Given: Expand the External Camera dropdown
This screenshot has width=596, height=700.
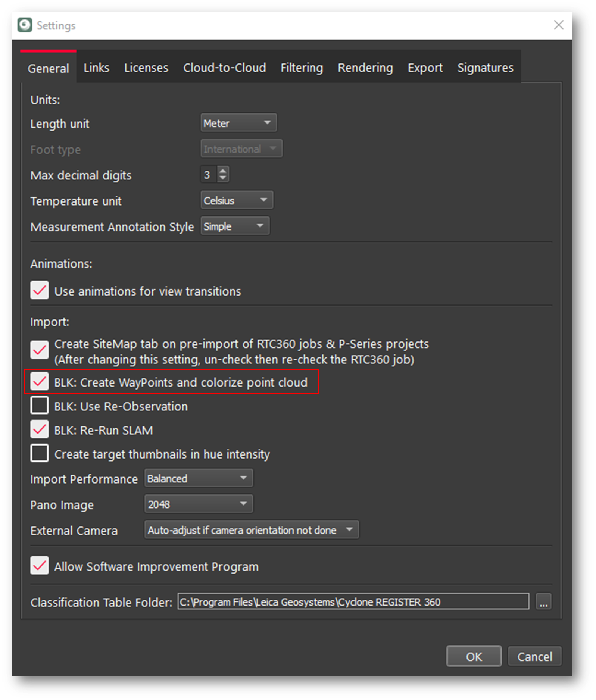Looking at the screenshot, I should pos(251,530).
